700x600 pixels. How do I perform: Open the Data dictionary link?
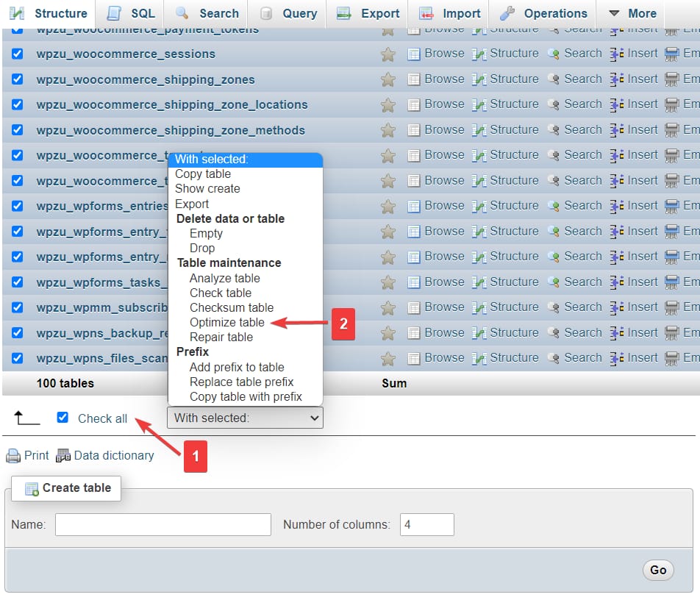tap(114, 455)
